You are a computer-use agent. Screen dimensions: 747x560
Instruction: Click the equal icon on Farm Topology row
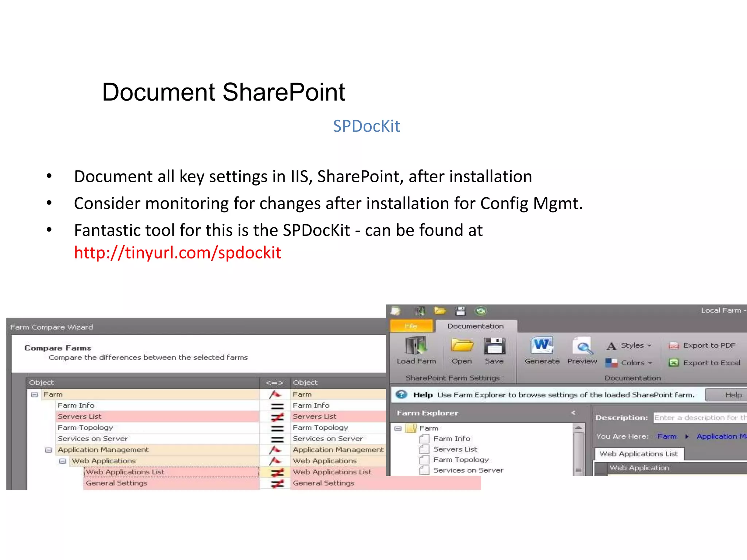[277, 428]
